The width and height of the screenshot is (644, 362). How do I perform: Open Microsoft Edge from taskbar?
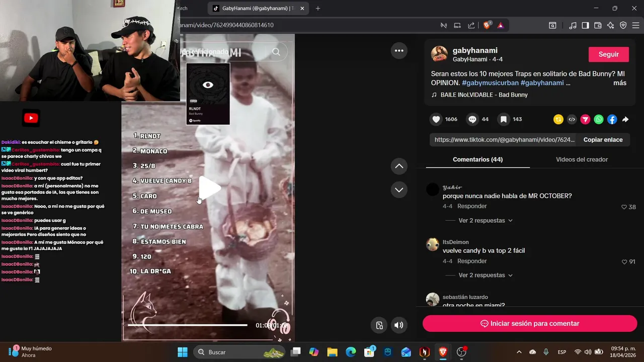(x=351, y=352)
